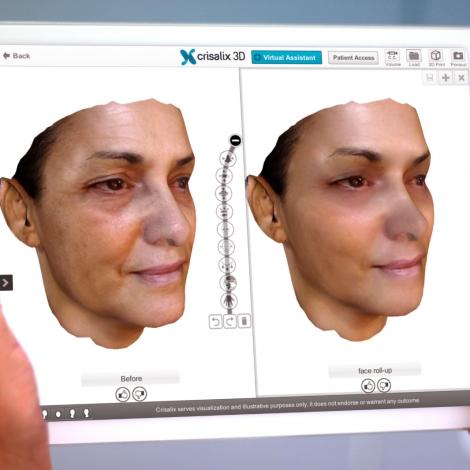The image size is (470, 470).
Task: Click the face roll-up 3D face model
Action: point(340,220)
